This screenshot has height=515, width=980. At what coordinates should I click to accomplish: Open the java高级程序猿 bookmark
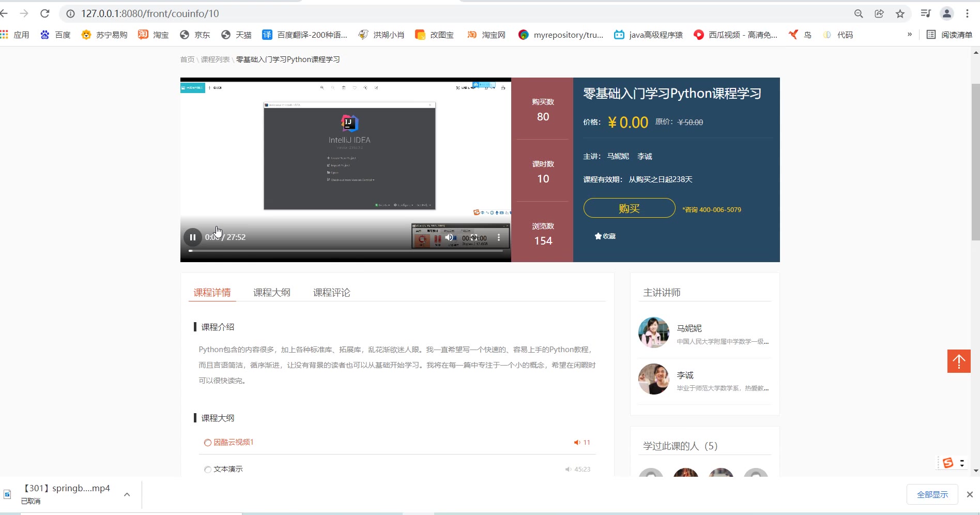648,35
